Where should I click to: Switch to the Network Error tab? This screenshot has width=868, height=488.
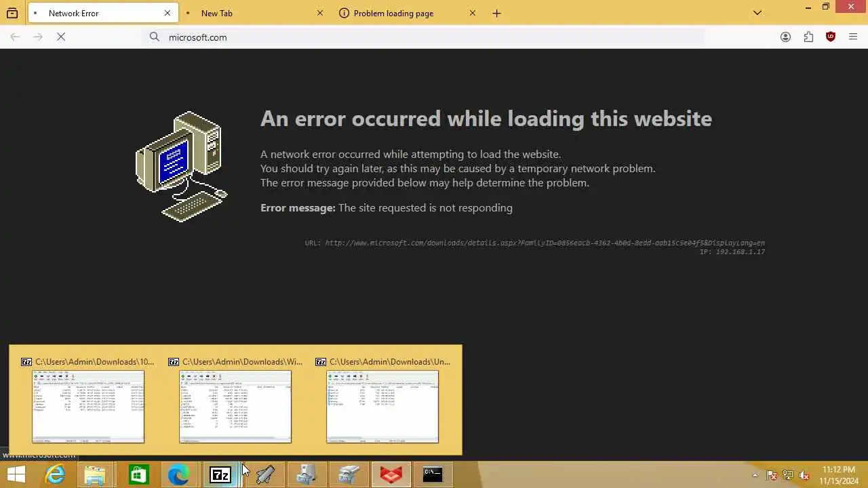pos(103,13)
